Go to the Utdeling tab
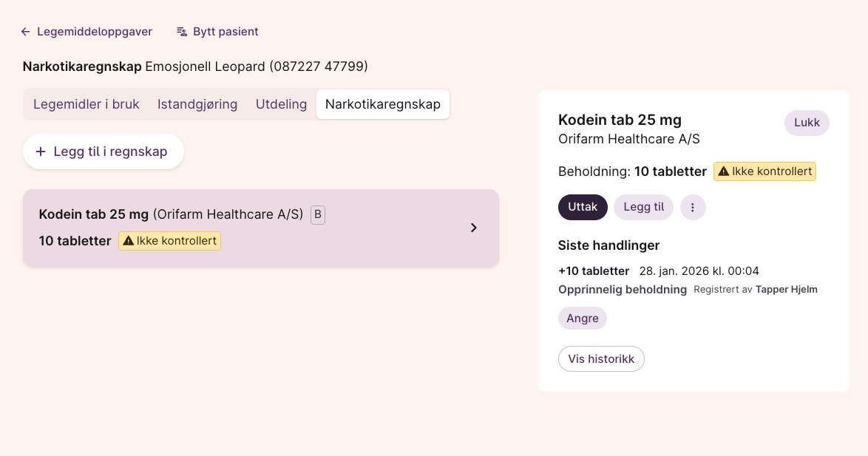 [281, 104]
